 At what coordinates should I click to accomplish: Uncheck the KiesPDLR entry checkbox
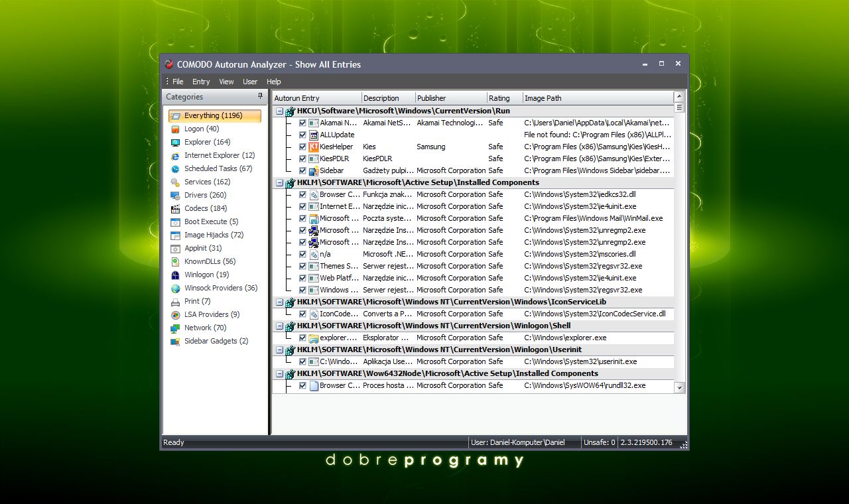(x=302, y=158)
